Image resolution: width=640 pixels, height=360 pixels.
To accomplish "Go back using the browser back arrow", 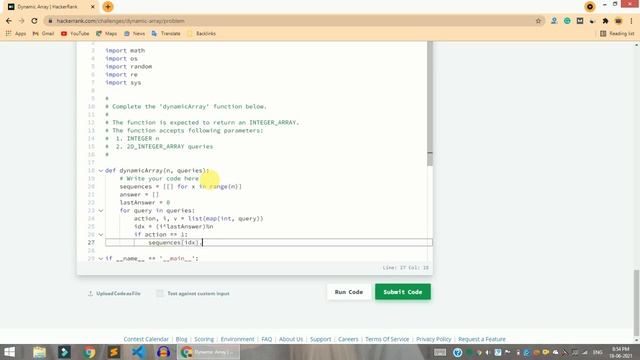I will pyautogui.click(x=9, y=21).
